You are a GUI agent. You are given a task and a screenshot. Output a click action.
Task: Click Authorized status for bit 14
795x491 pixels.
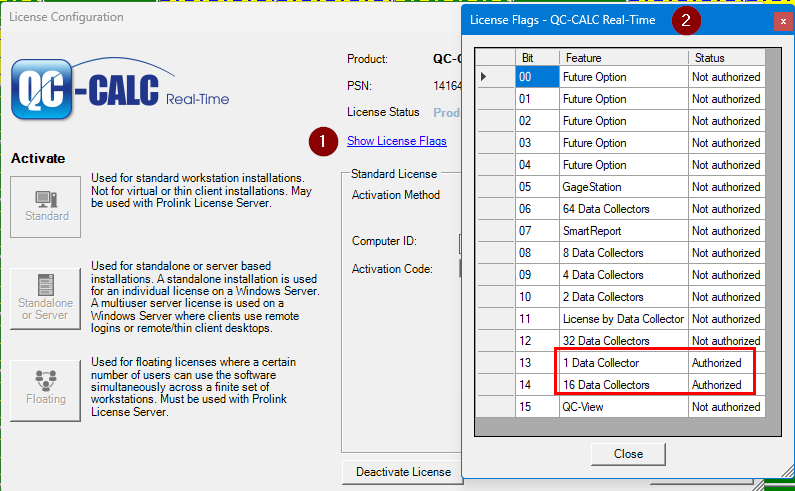click(x=727, y=384)
